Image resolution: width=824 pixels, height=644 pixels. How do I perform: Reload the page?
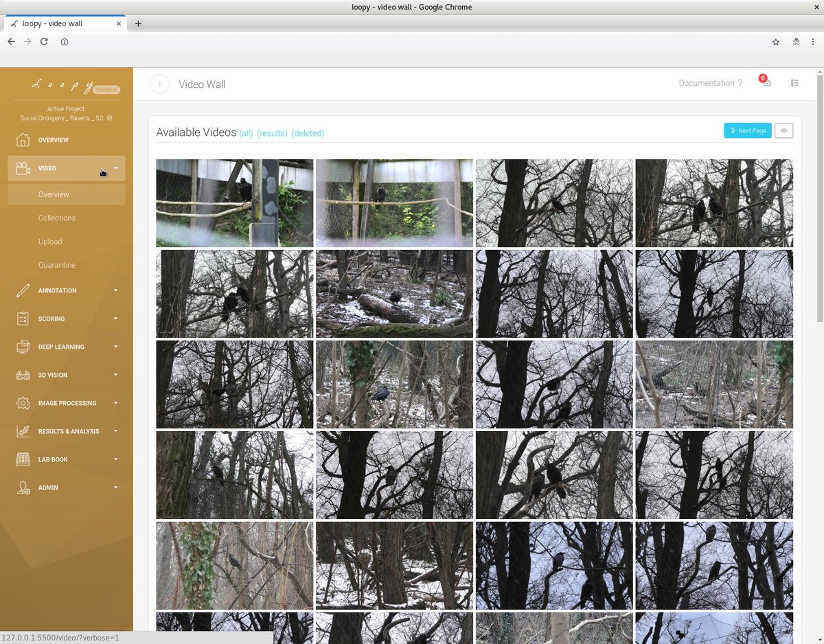[x=44, y=42]
